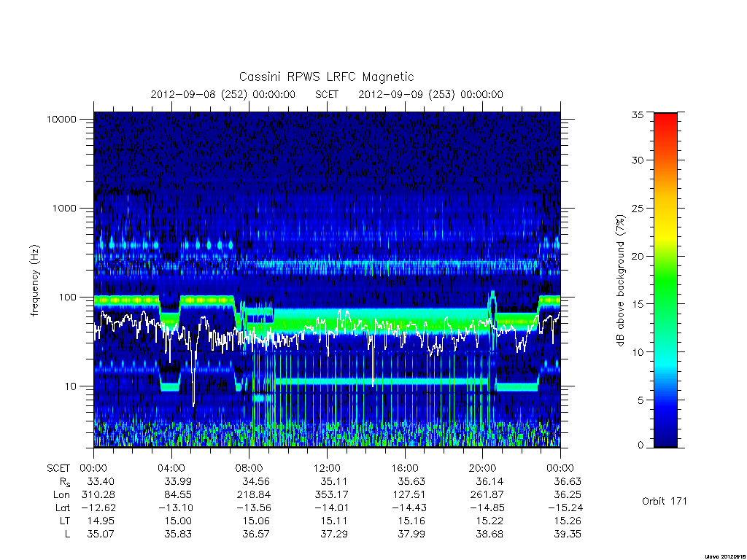Click local time value '14.95'
Screen dimensions: 747x560
click(x=101, y=521)
